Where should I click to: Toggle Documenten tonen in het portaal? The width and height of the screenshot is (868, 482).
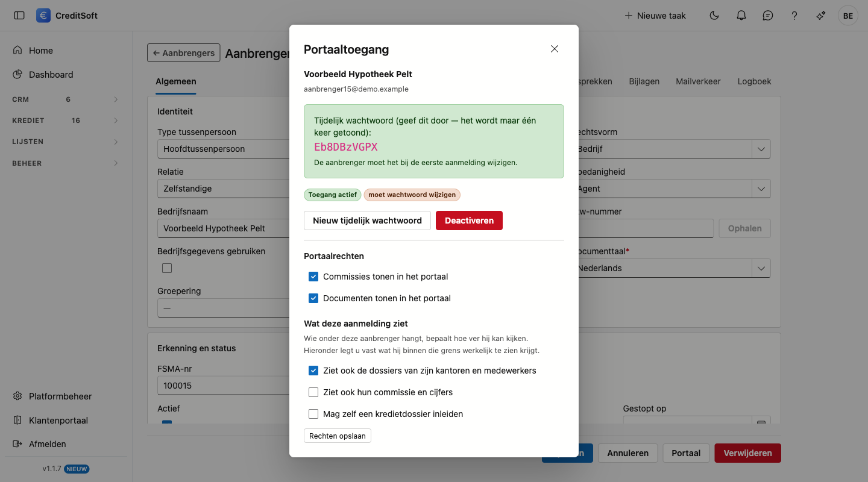[x=313, y=298]
